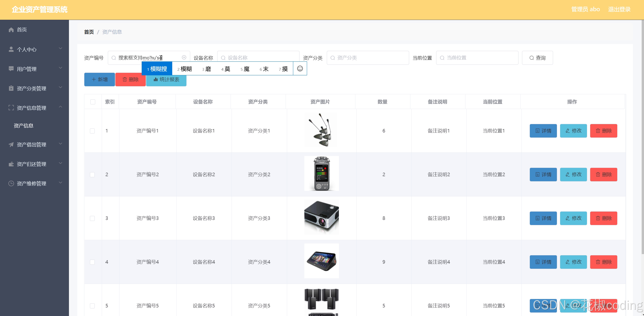Image resolution: width=644 pixels, height=316 pixels.
Task: Expand the 资产归还管理 menu chevron
Action: coord(60,163)
